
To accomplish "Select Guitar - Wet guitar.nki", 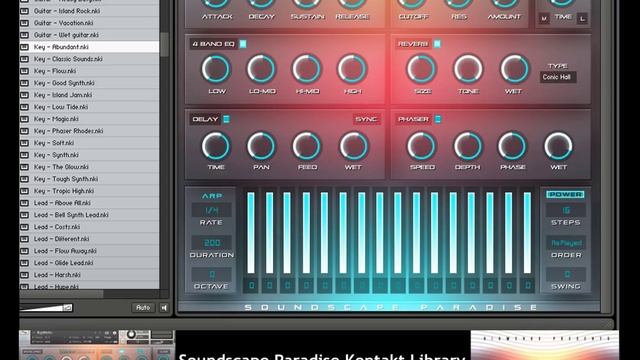I will coord(89,35).
